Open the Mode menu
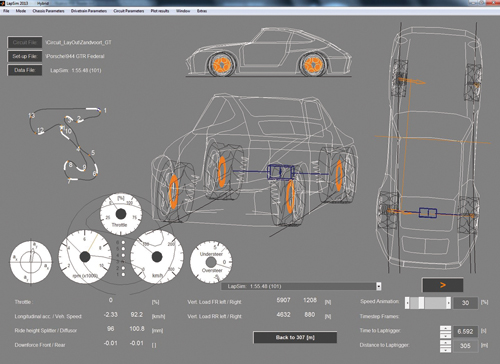500x364 pixels. pos(21,11)
